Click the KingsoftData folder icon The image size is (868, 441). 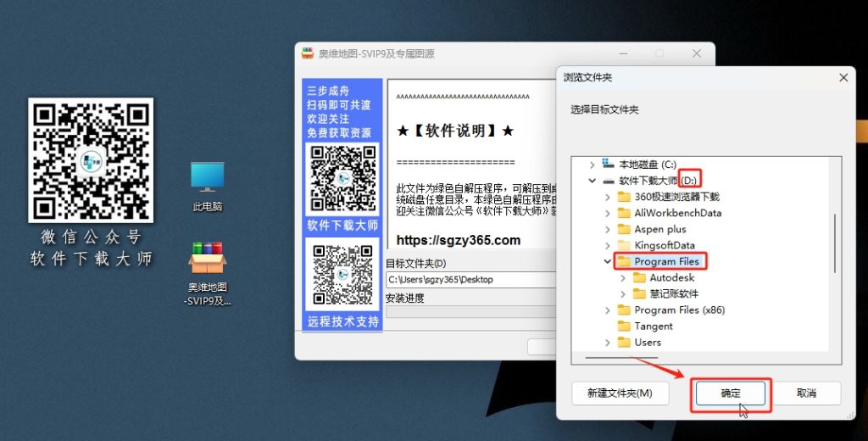(x=624, y=245)
